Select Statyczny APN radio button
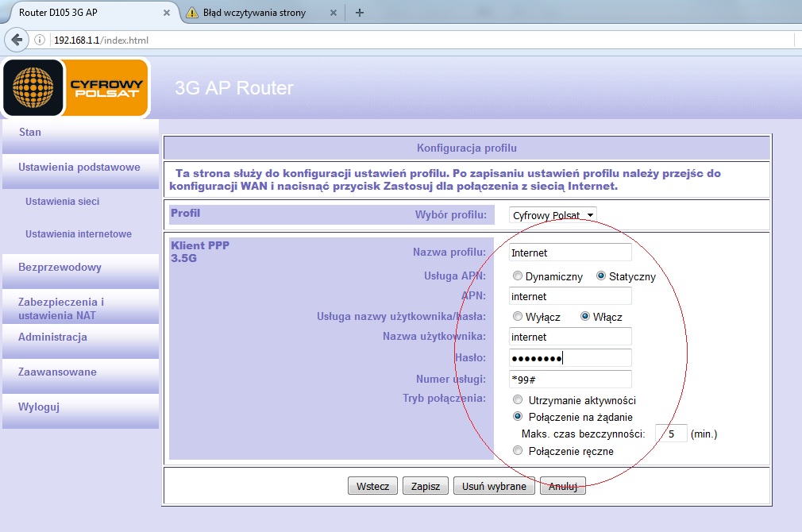This screenshot has height=532, width=802. click(x=601, y=276)
